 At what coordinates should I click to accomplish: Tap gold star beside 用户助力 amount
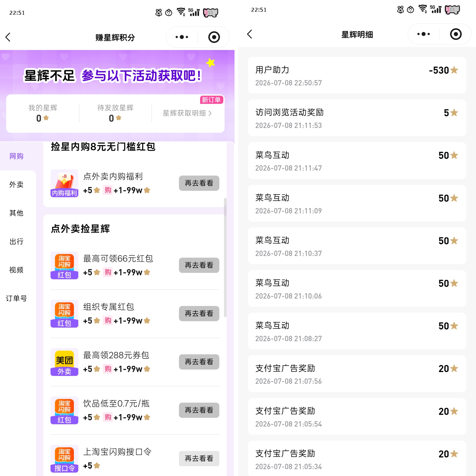[454, 70]
